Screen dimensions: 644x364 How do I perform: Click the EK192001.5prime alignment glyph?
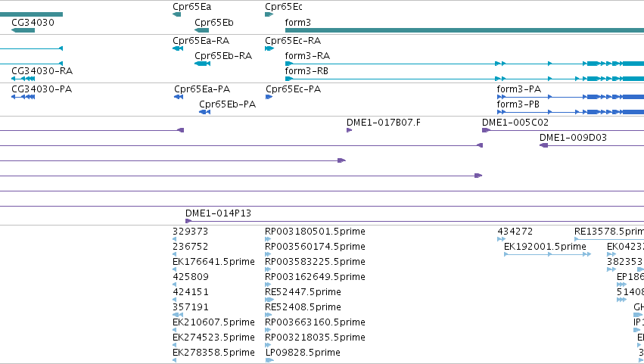pos(547,254)
